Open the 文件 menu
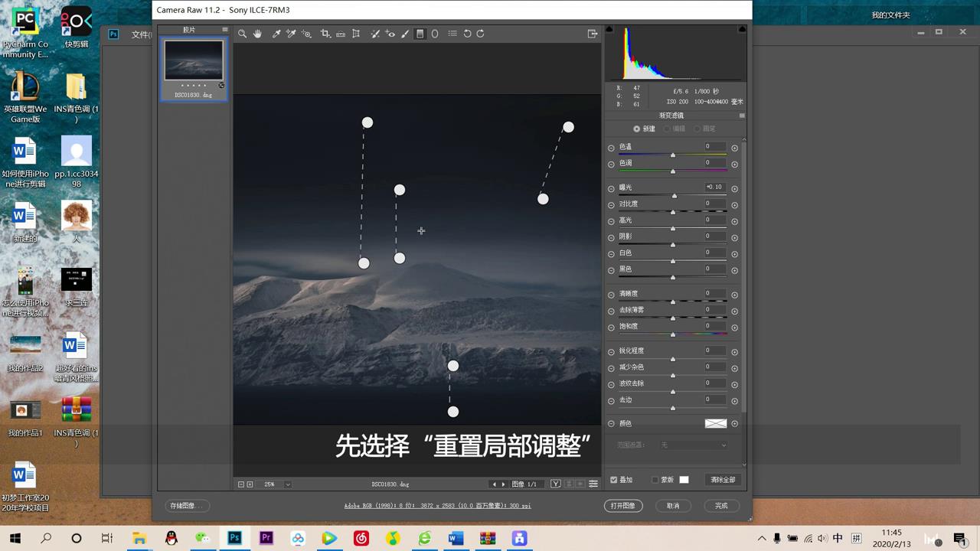The width and height of the screenshot is (980, 551). (140, 34)
